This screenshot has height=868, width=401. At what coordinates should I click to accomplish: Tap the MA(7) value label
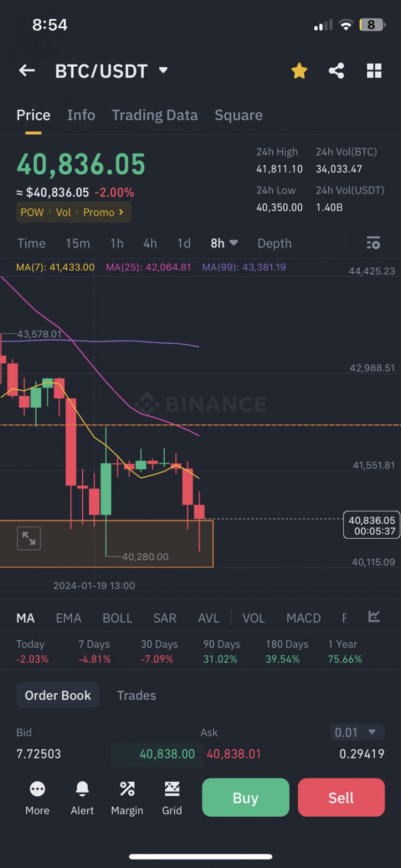pyautogui.click(x=55, y=267)
